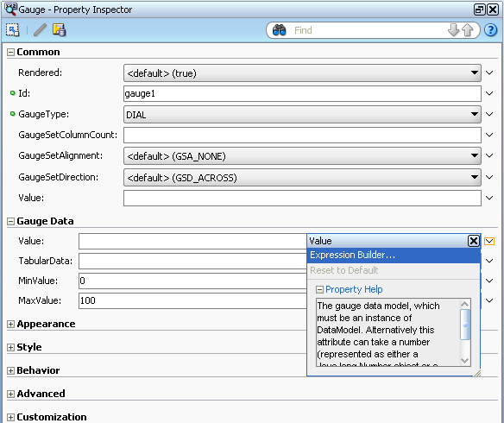
Task: Open property menu arrow beside Id
Action: pos(489,93)
